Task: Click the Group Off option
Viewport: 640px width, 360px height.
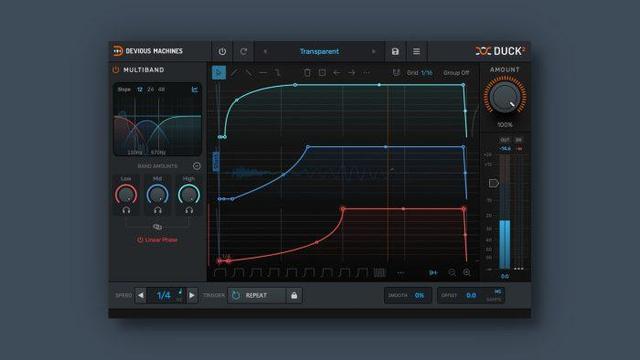Action: pos(456,73)
